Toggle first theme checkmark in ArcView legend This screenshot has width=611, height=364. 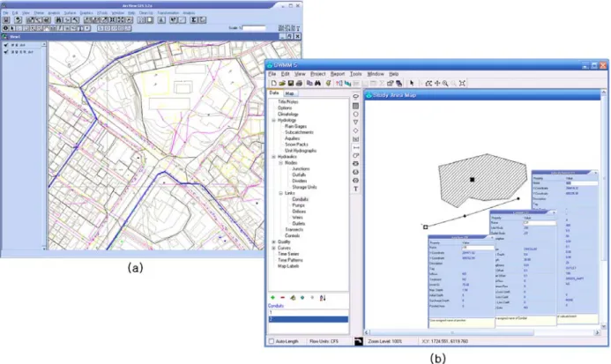tap(6, 45)
